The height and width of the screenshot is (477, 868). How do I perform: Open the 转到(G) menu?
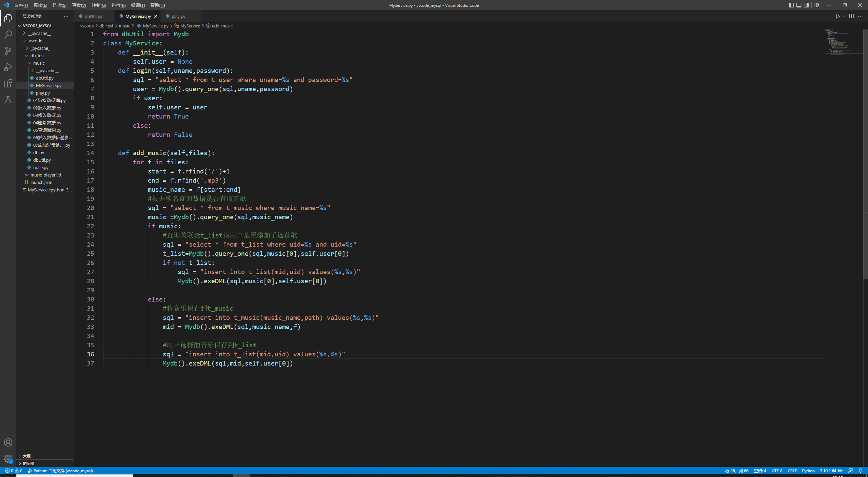click(99, 5)
